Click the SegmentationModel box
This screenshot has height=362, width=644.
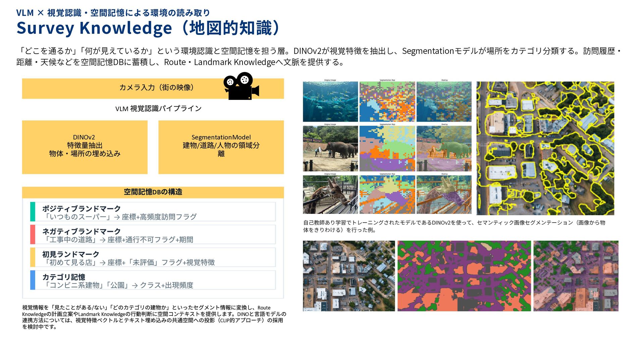[221, 147]
